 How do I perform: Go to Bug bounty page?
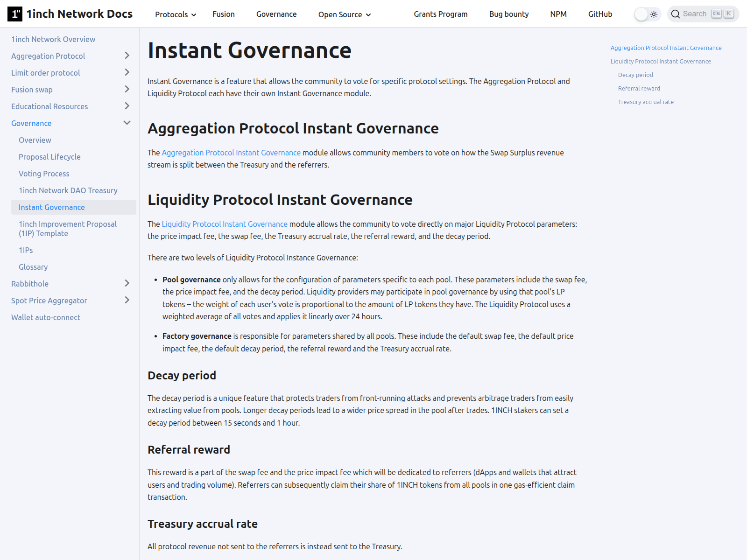point(509,14)
